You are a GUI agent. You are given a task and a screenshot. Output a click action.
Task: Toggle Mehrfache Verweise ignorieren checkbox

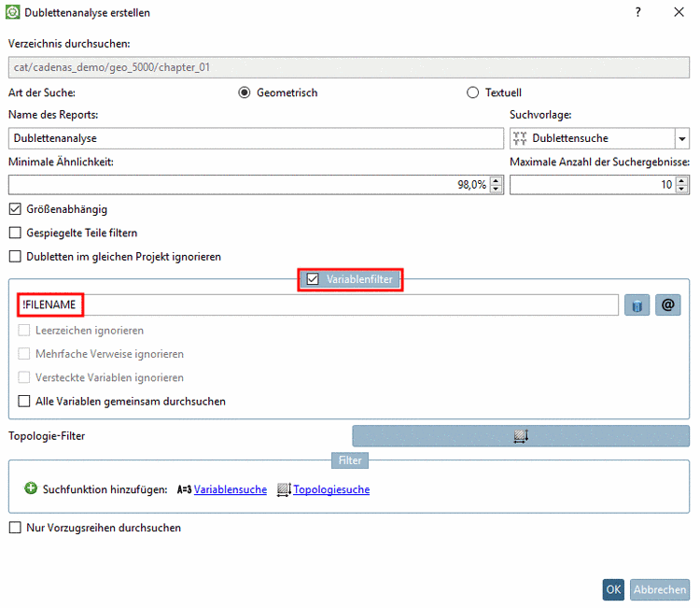[24, 354]
